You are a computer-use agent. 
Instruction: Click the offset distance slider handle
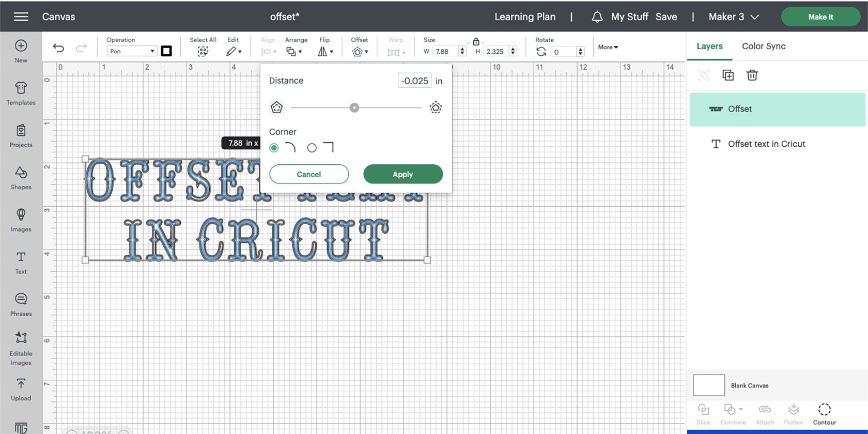(x=354, y=108)
